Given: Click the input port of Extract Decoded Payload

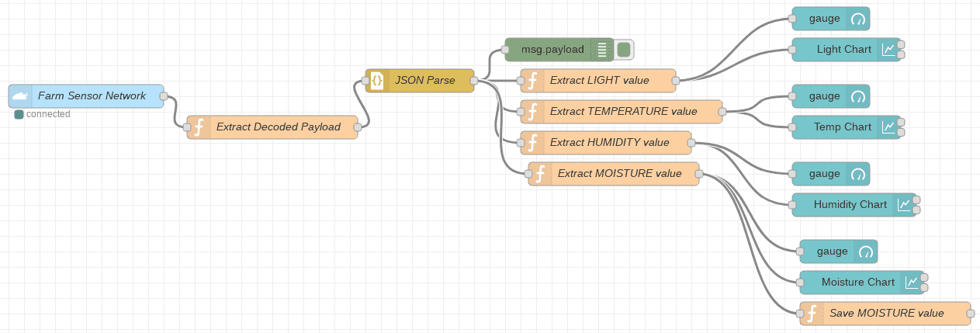Looking at the screenshot, I should pyautogui.click(x=187, y=127).
